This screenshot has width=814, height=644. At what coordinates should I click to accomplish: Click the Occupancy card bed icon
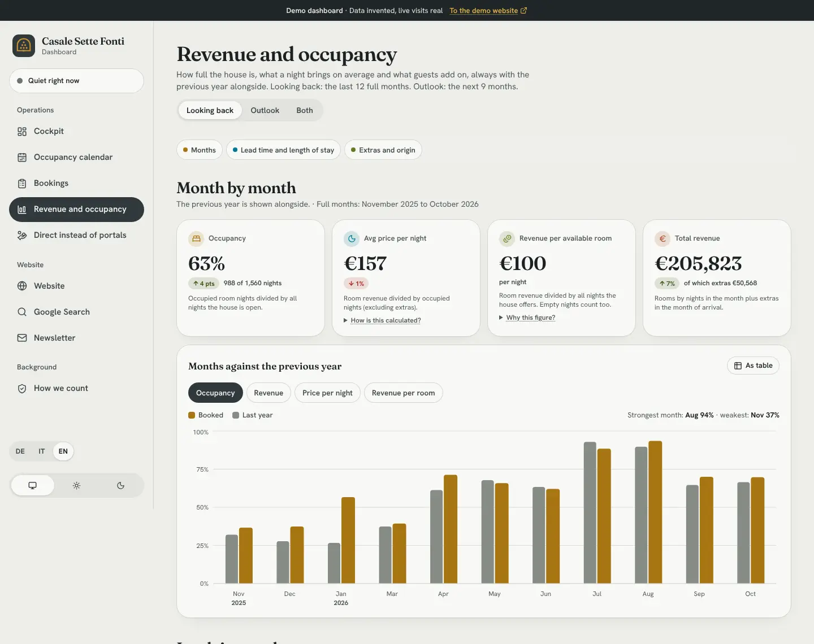pos(196,238)
